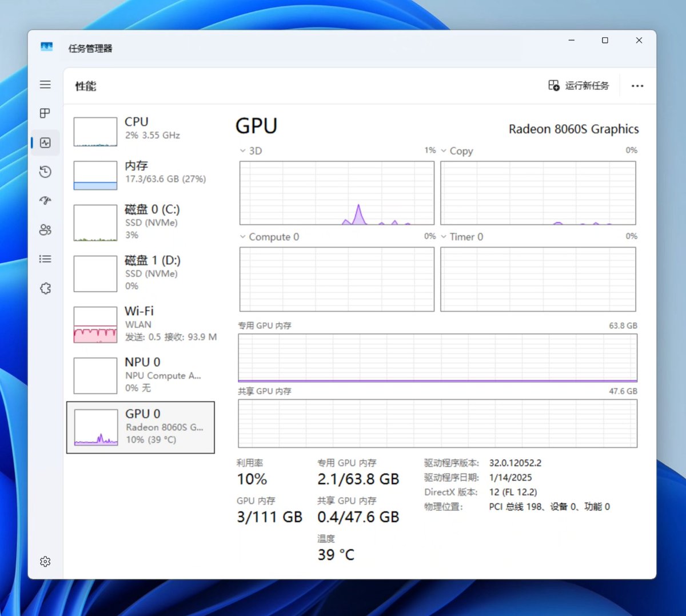Viewport: 686px width, 616px height.
Task: Close the Task Manager window
Action: tap(639, 41)
